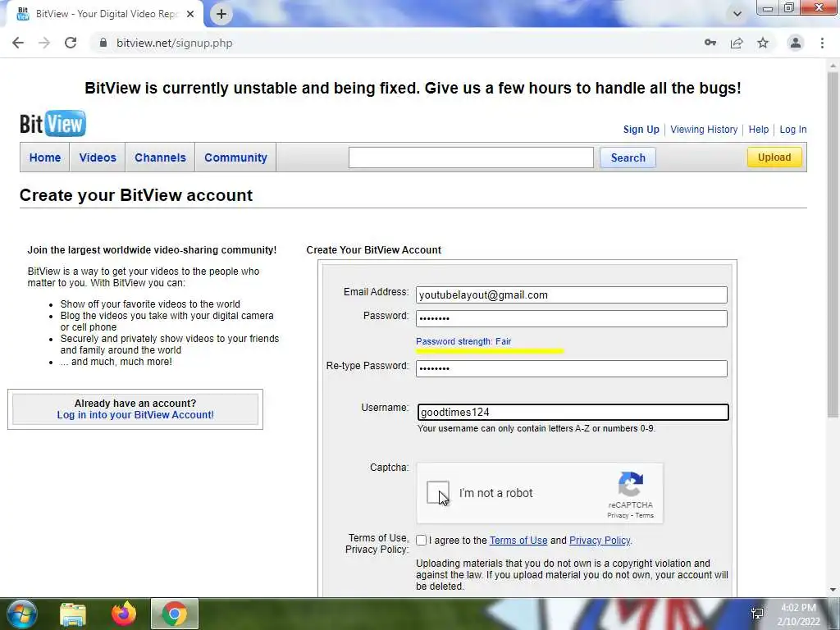Open the Chrome three-dot menu
This screenshot has width=840, height=630.
(x=822, y=43)
